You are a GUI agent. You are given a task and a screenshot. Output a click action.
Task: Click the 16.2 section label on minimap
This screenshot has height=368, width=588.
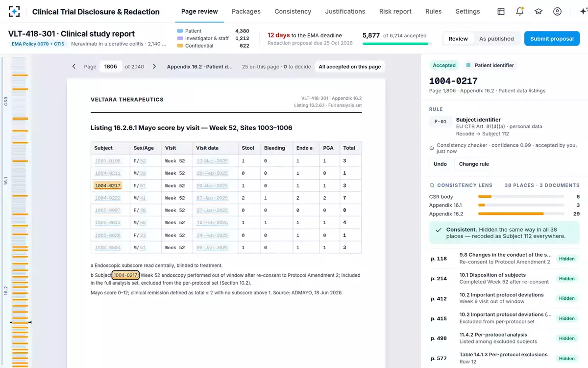tap(6, 290)
